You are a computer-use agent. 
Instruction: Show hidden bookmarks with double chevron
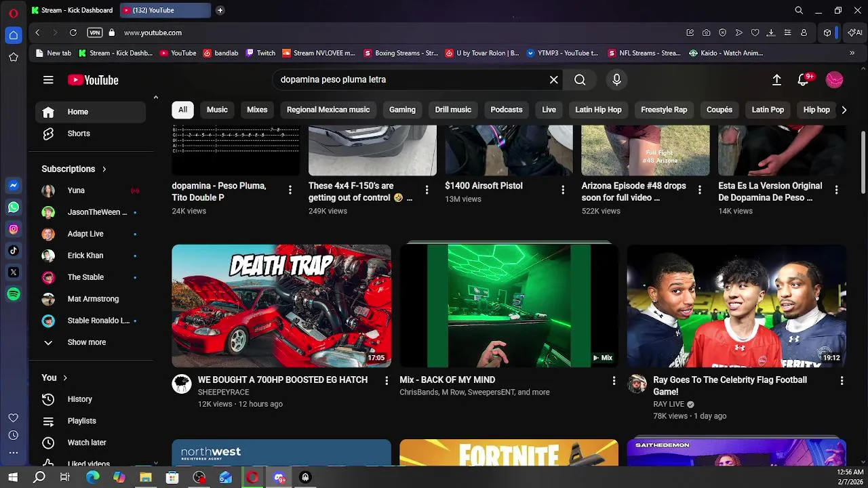click(852, 53)
